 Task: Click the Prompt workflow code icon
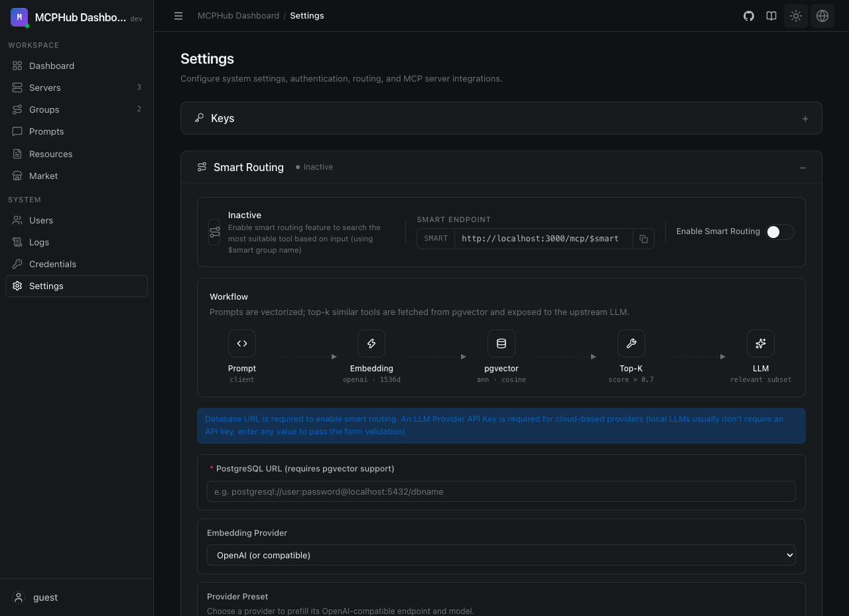[x=242, y=343]
